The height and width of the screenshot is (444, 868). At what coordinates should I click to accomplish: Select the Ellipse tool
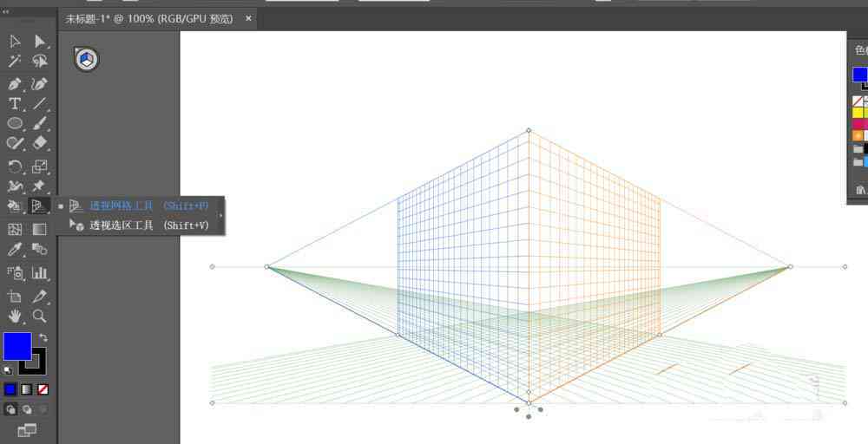pyautogui.click(x=15, y=123)
